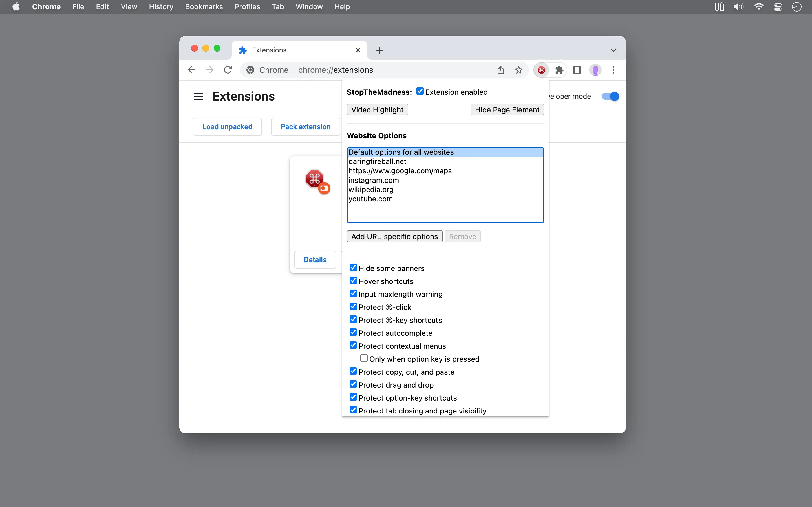Open the macOS Control Center

[778, 7]
